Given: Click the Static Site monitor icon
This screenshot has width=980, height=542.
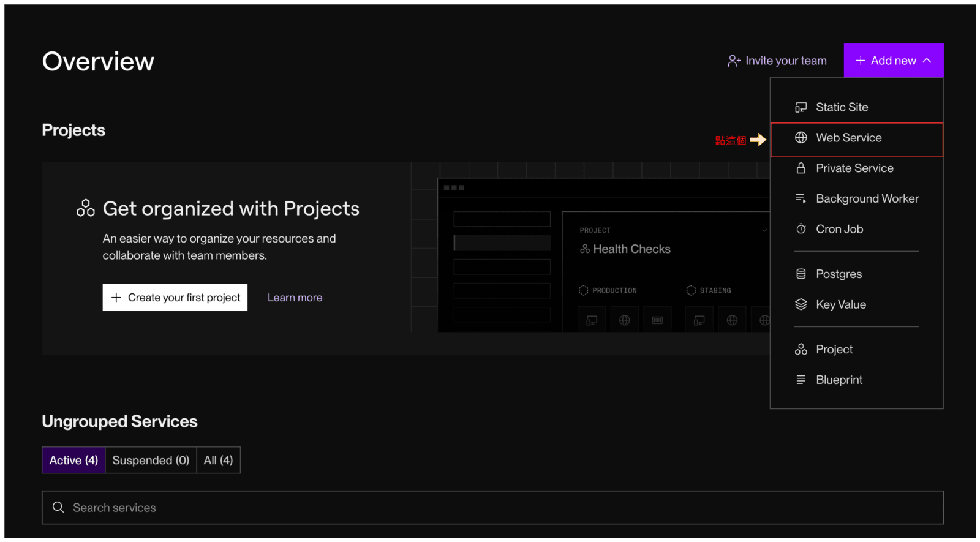Looking at the screenshot, I should pyautogui.click(x=801, y=107).
